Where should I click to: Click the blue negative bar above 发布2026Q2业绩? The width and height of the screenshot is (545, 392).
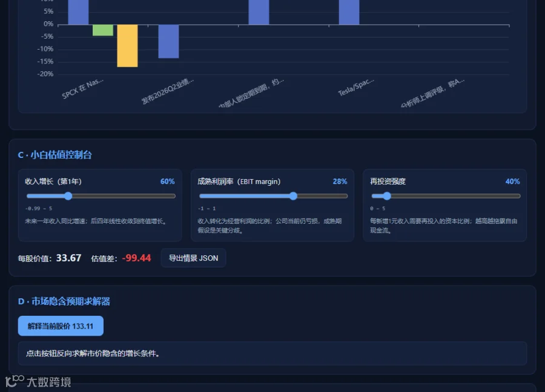tap(168, 41)
